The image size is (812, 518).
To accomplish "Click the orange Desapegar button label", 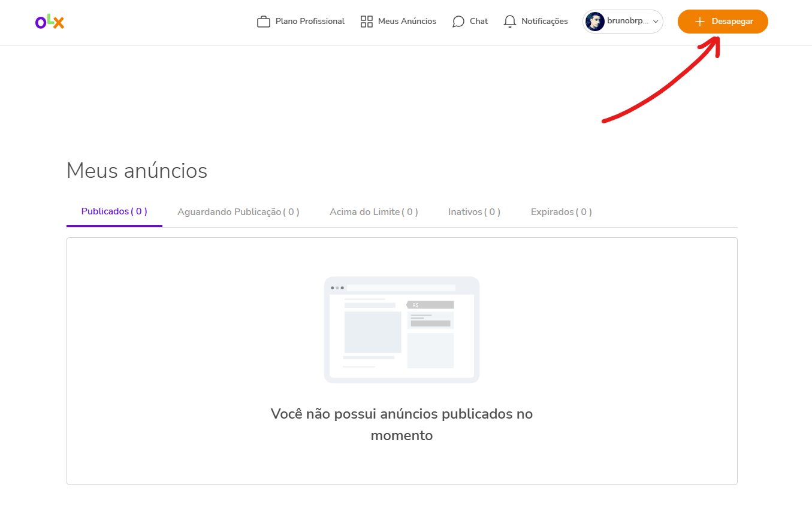I will [732, 22].
